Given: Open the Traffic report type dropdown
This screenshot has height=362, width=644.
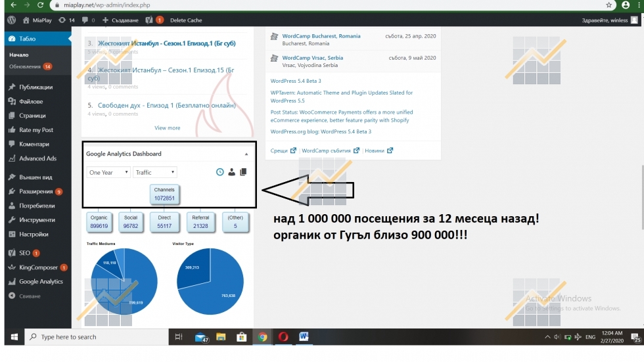Looking at the screenshot, I should click(x=154, y=172).
